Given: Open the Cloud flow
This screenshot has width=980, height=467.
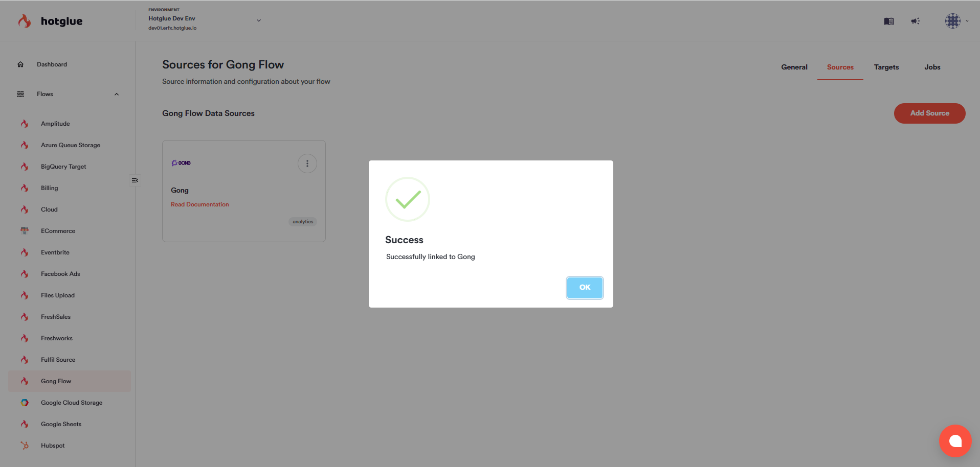Looking at the screenshot, I should (x=49, y=209).
